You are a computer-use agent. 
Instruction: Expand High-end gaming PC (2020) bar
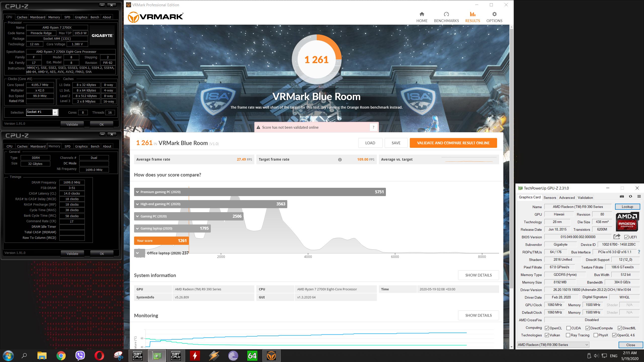[211, 204]
